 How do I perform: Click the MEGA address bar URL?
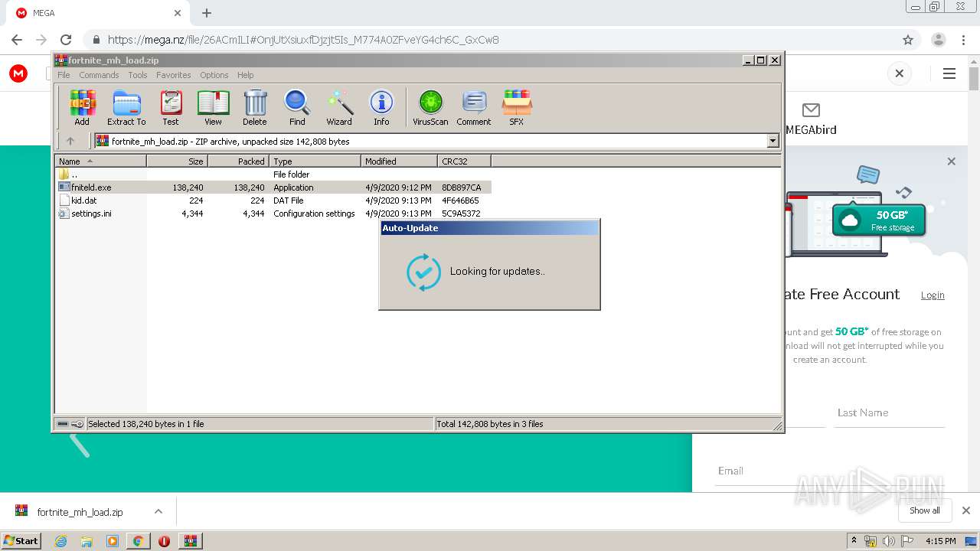coord(303,40)
